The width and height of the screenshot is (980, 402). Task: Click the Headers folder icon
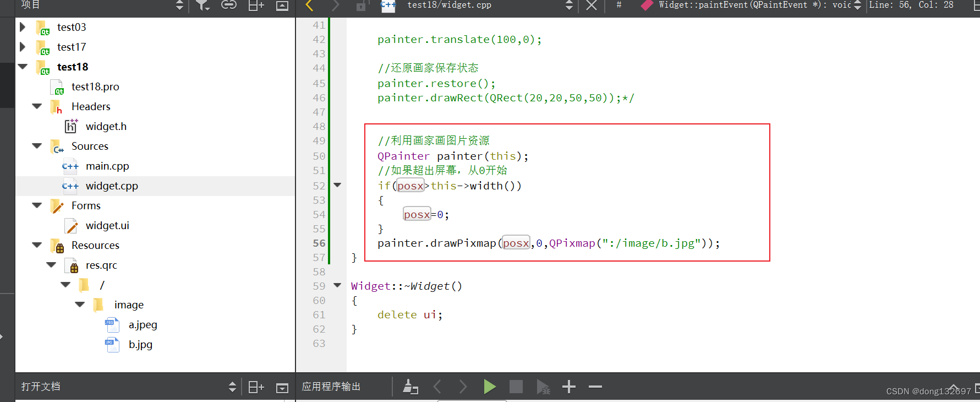click(57, 107)
